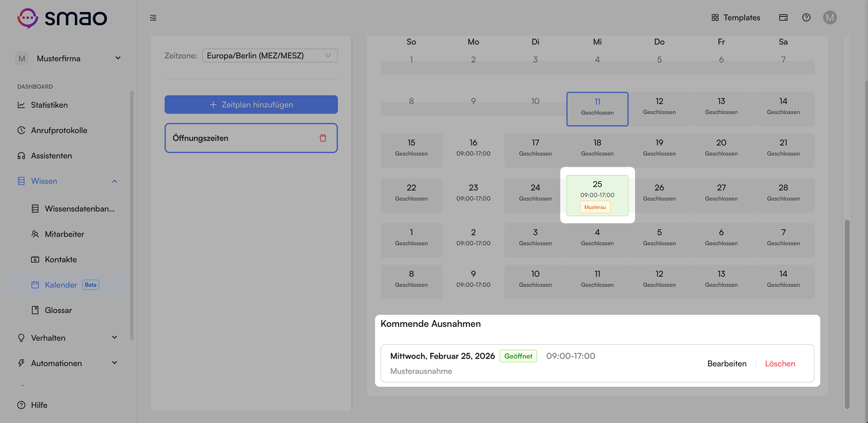This screenshot has height=423, width=868.
Task: Click the Geöffnet status badge
Action: pyautogui.click(x=518, y=356)
